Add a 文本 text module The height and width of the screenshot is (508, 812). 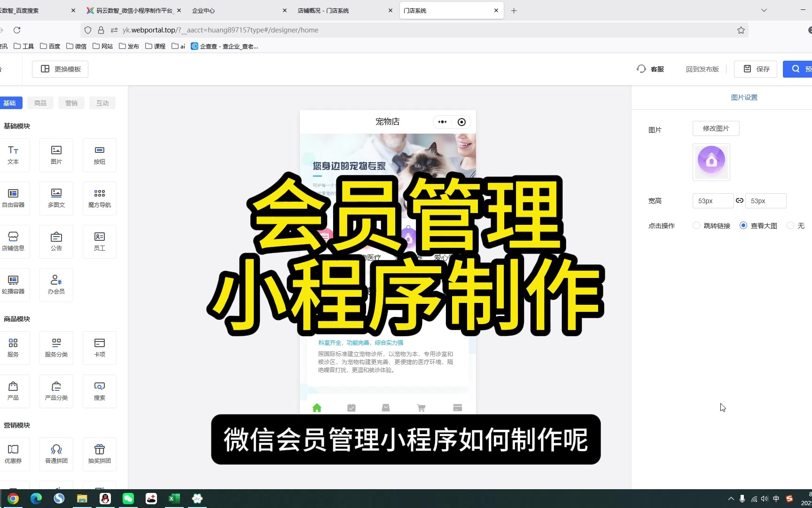(x=13, y=155)
